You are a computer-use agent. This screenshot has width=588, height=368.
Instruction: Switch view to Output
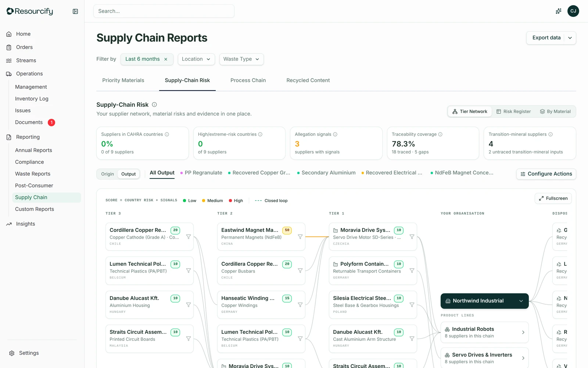coord(129,174)
